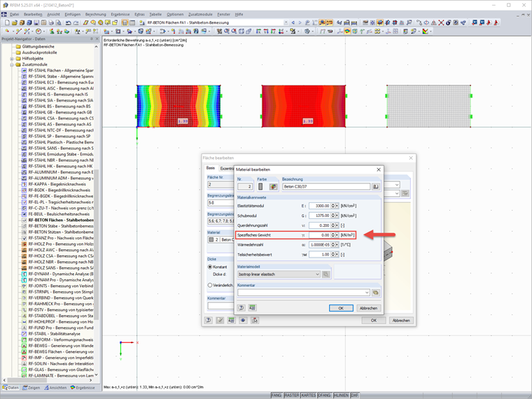
Task: Click the red X delete toolbar icon
Action: coord(441,22)
